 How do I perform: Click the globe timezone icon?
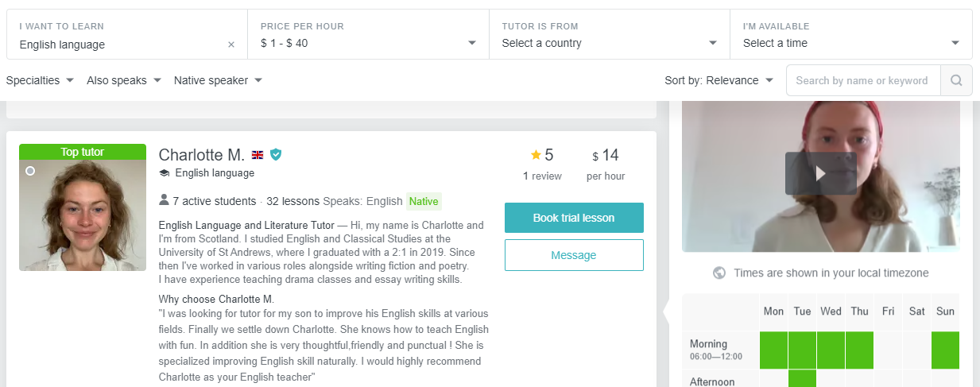(x=719, y=273)
